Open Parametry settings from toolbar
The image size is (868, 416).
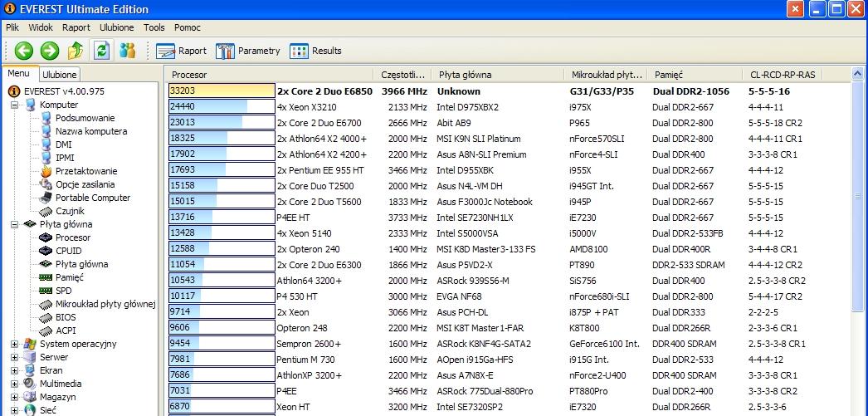click(x=248, y=51)
